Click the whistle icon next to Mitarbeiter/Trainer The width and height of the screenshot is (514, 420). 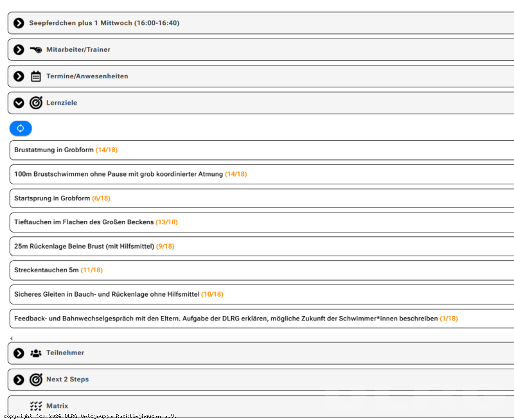point(36,50)
